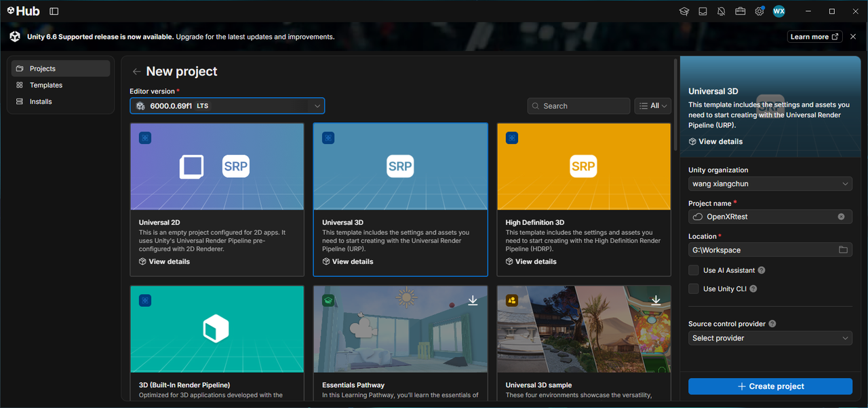
Task: Expand the Unity organization dropdown
Action: (770, 184)
